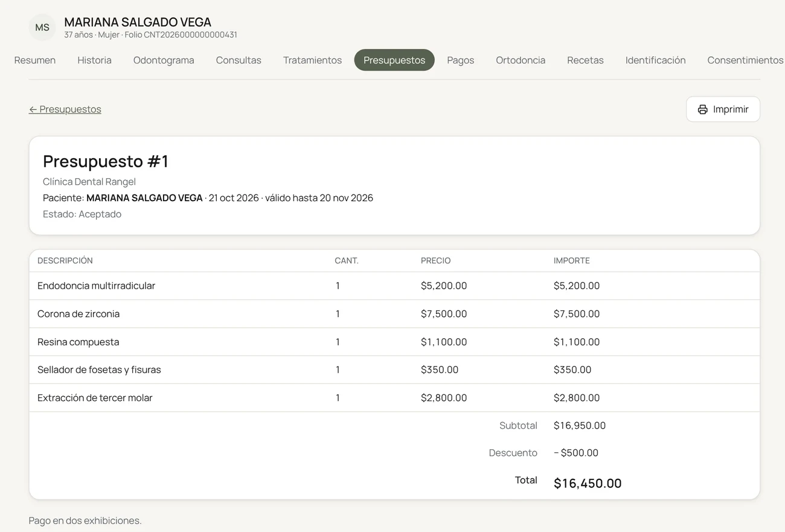Select the Endodoncia multirradicular row description
Image resolution: width=785 pixels, height=532 pixels.
(96, 286)
